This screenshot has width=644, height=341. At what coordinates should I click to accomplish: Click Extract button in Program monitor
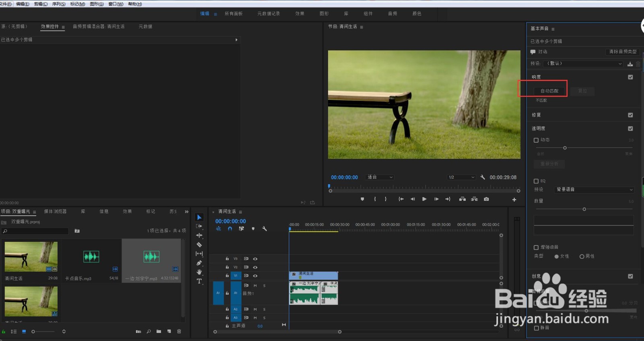pos(475,199)
